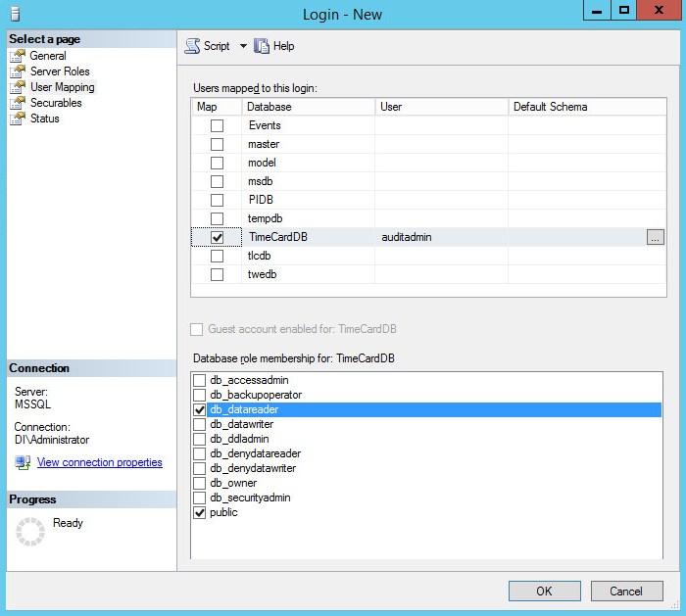Click the connection properties icon
Screen dimensions: 686x616
click(x=23, y=463)
